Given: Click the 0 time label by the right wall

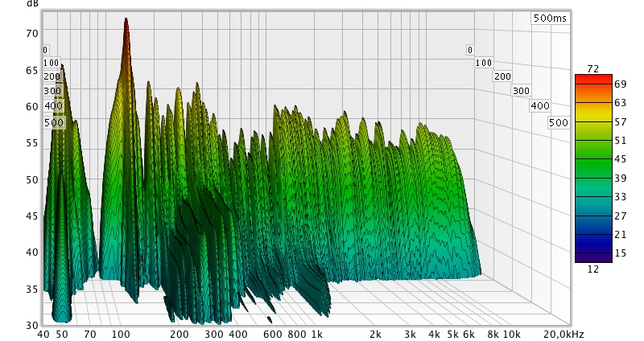Looking at the screenshot, I should [x=470, y=50].
